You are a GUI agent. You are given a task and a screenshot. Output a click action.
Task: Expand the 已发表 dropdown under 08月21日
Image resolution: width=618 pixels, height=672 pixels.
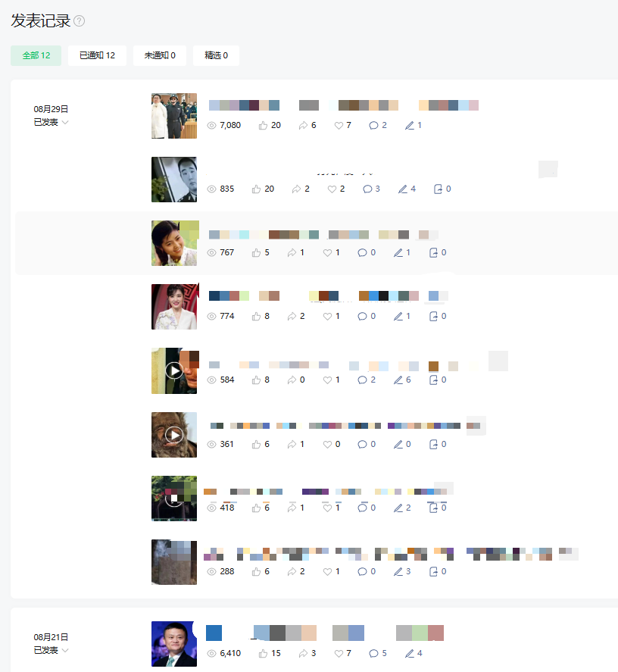click(x=51, y=651)
